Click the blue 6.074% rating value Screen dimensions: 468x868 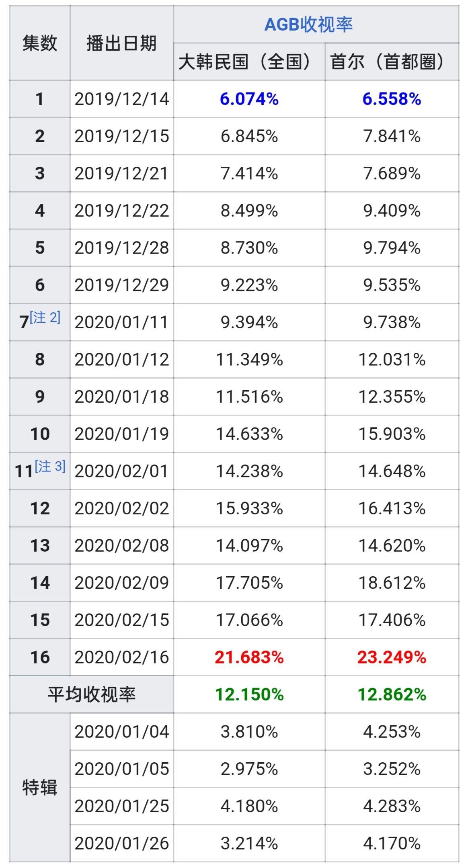(x=249, y=99)
